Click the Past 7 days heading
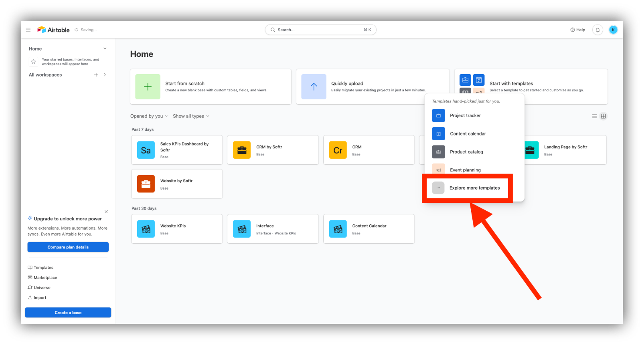Viewport: 644px width, 345px height. [x=143, y=129]
